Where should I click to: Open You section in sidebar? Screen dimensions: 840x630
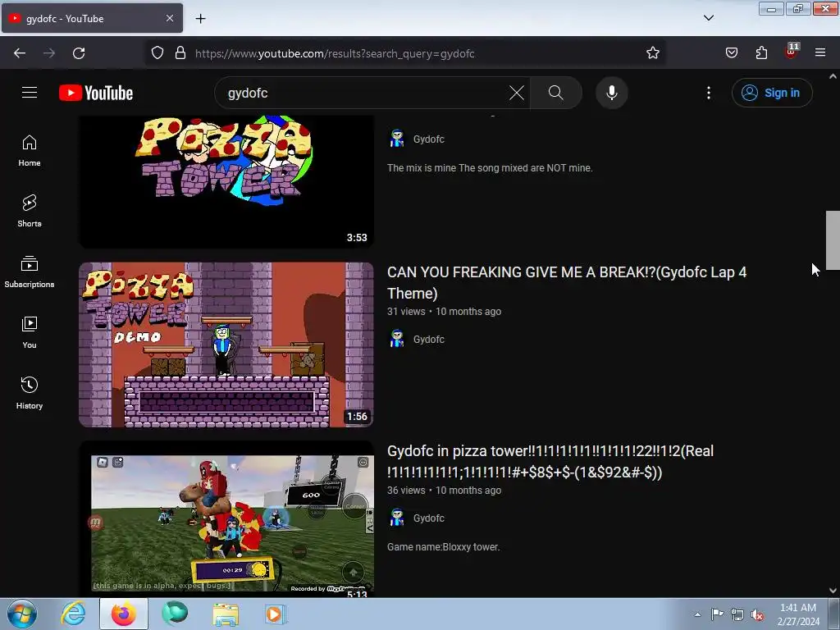pyautogui.click(x=30, y=332)
